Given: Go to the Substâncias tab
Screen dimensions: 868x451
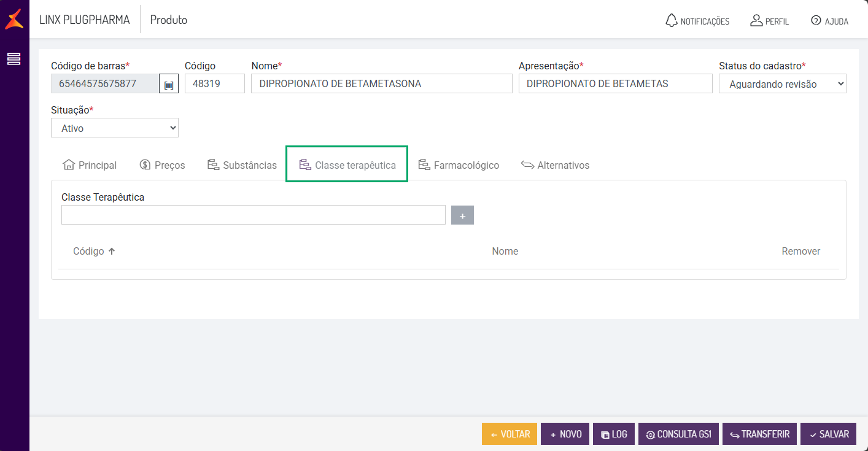Looking at the screenshot, I should tap(242, 165).
